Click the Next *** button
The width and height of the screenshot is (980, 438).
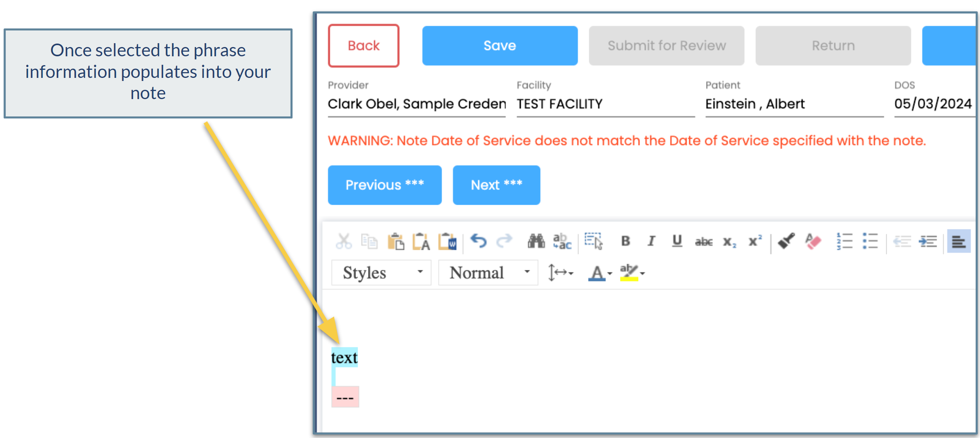pos(496,185)
